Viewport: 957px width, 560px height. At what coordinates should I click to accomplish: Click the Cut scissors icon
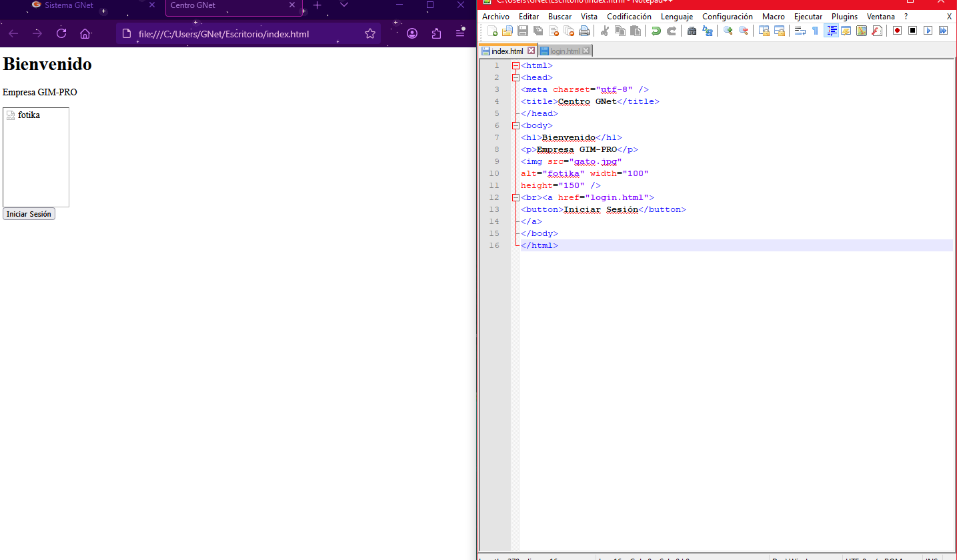[x=605, y=31]
